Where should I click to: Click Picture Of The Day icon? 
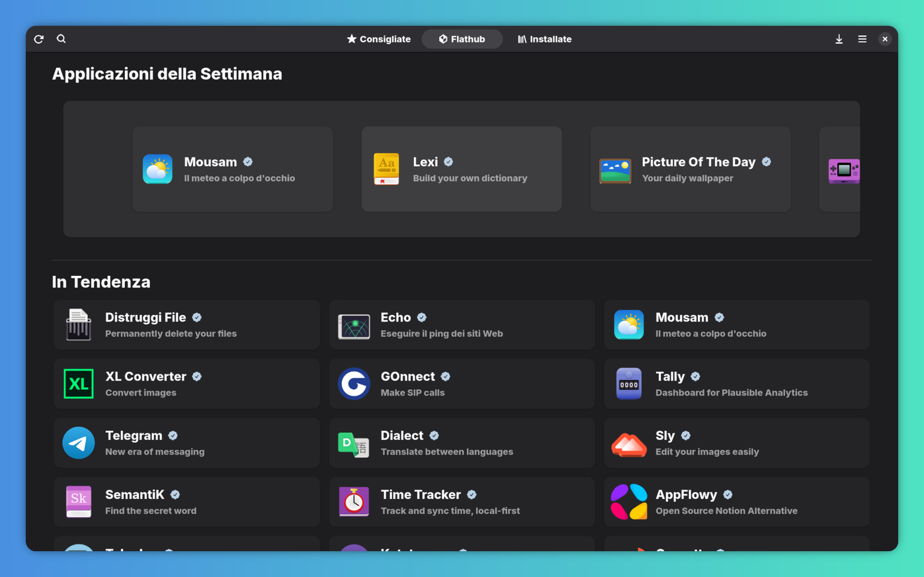615,171
